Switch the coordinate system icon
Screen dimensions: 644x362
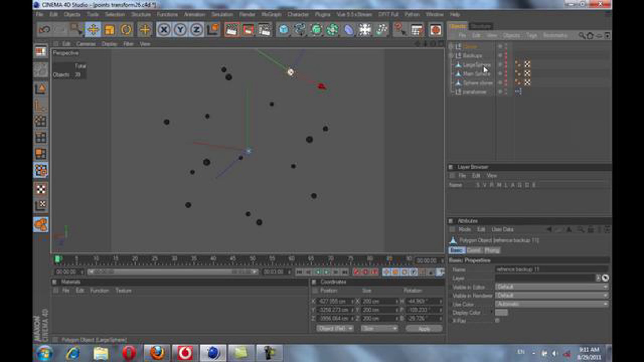pos(213,29)
